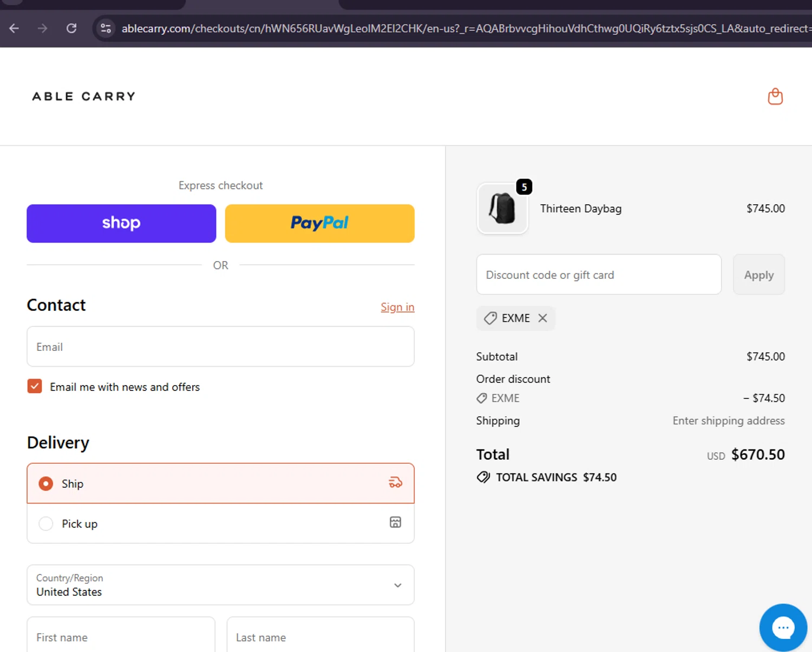The image size is (812, 652).
Task: Reload the checkout page
Action: [71, 28]
